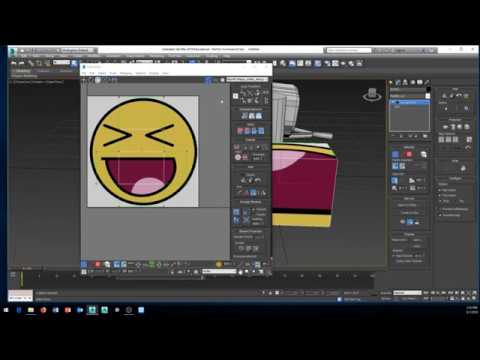This screenshot has width=480, height=360.
Task: Click Target Weld icon in Weld section
Action: click(238, 157)
